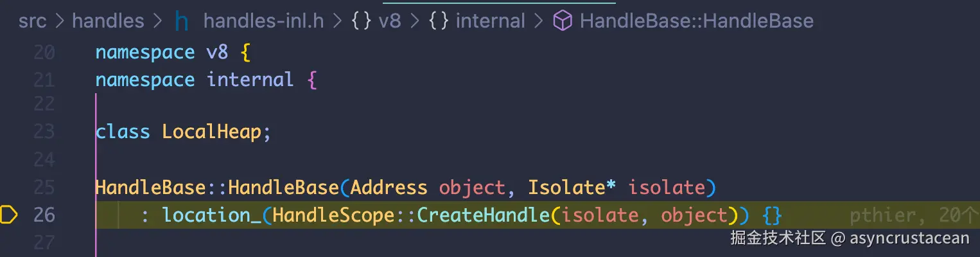Click the HandleBase cube symbol icon
The image size is (980, 257).
[563, 21]
